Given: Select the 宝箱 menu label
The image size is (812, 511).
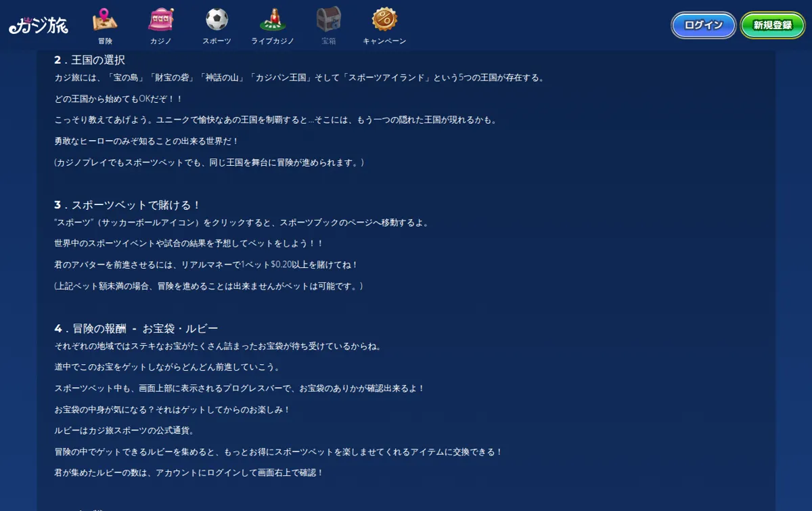Looking at the screenshot, I should point(328,41).
